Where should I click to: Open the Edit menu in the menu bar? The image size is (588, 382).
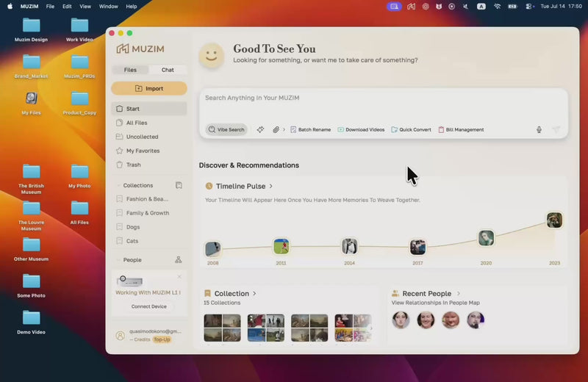pos(67,7)
